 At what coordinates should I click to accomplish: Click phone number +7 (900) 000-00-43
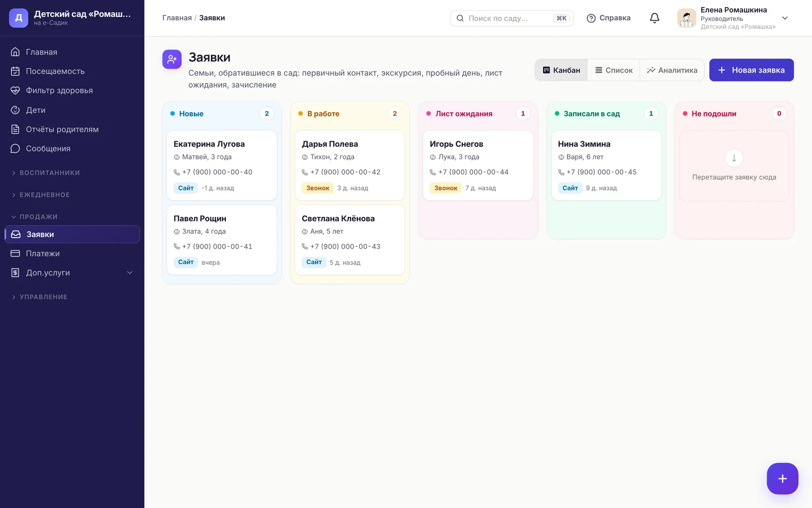[345, 246]
